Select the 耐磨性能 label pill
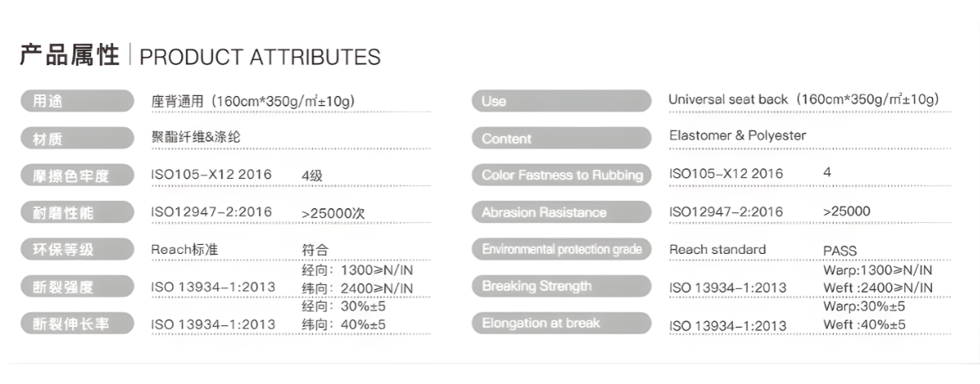Screen dimensions: 980x384 [x=77, y=213]
